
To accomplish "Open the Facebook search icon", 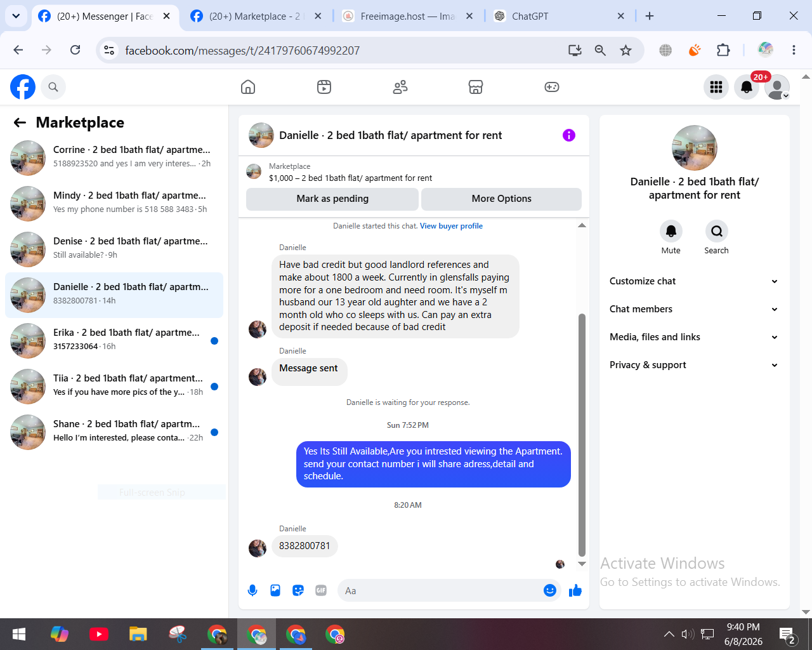I will pyautogui.click(x=53, y=87).
